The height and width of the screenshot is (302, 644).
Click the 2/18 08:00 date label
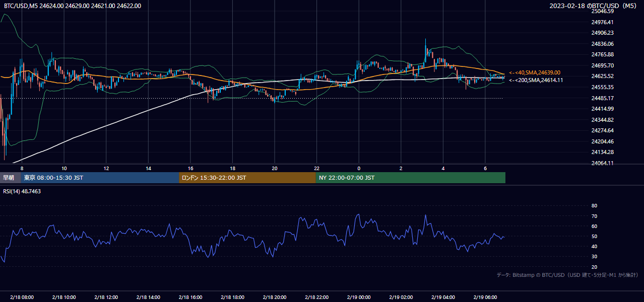[x=22, y=297]
